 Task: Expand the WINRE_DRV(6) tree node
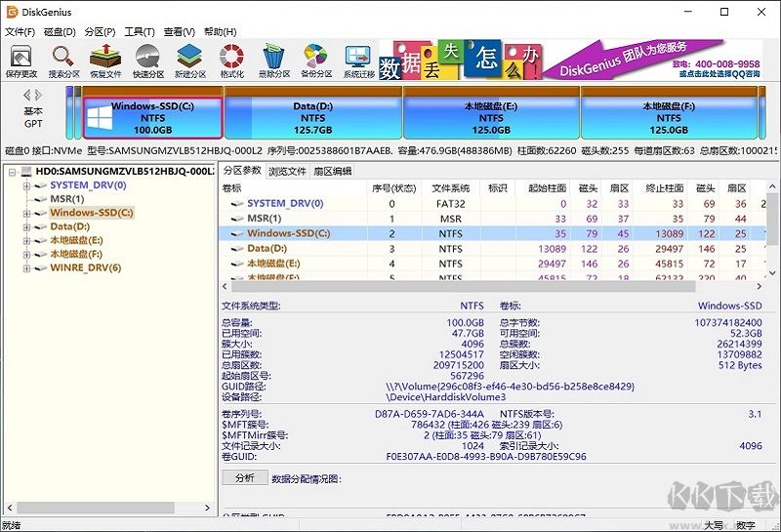26,268
